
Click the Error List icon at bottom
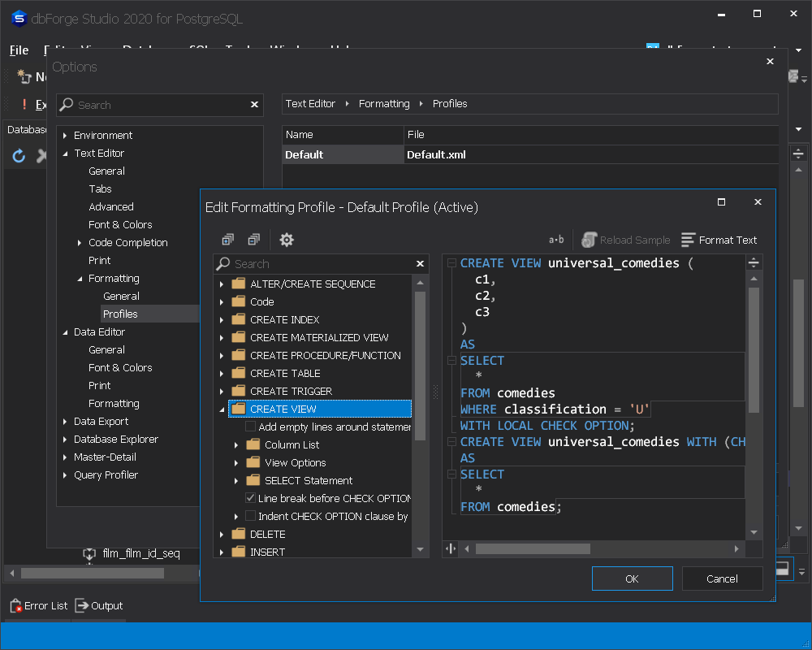(x=16, y=605)
